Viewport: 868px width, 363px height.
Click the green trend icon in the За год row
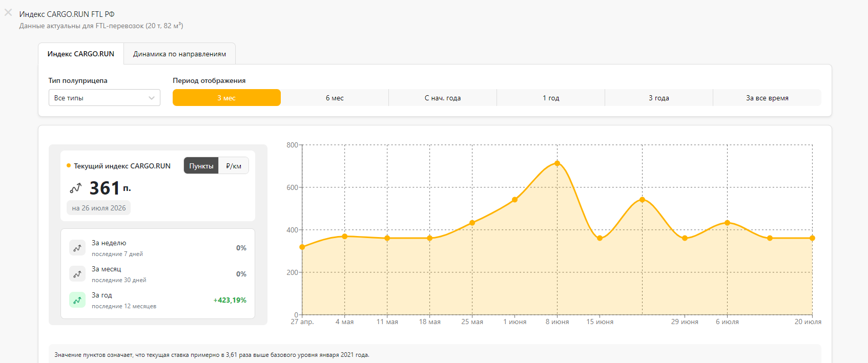[x=77, y=300]
